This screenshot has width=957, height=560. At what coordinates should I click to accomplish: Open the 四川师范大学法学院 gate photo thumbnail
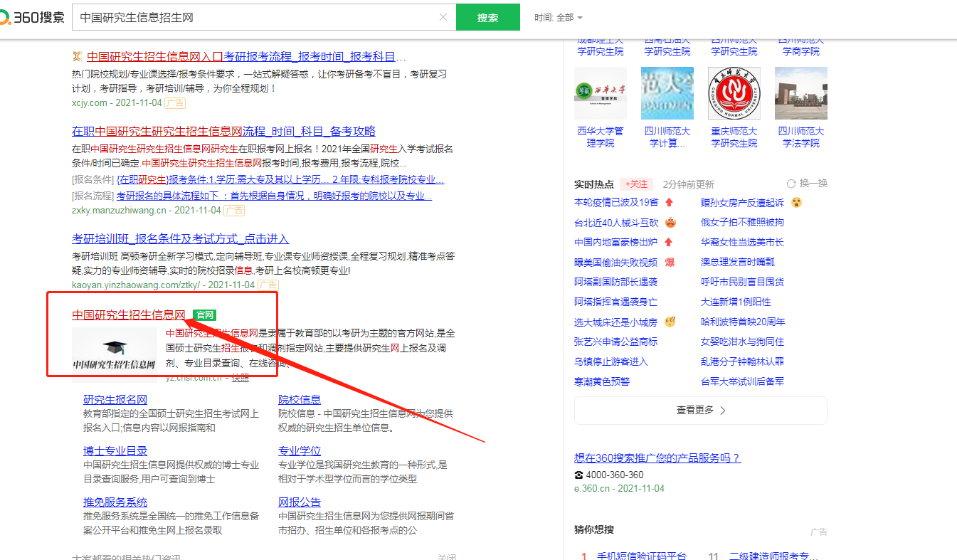tap(801, 93)
